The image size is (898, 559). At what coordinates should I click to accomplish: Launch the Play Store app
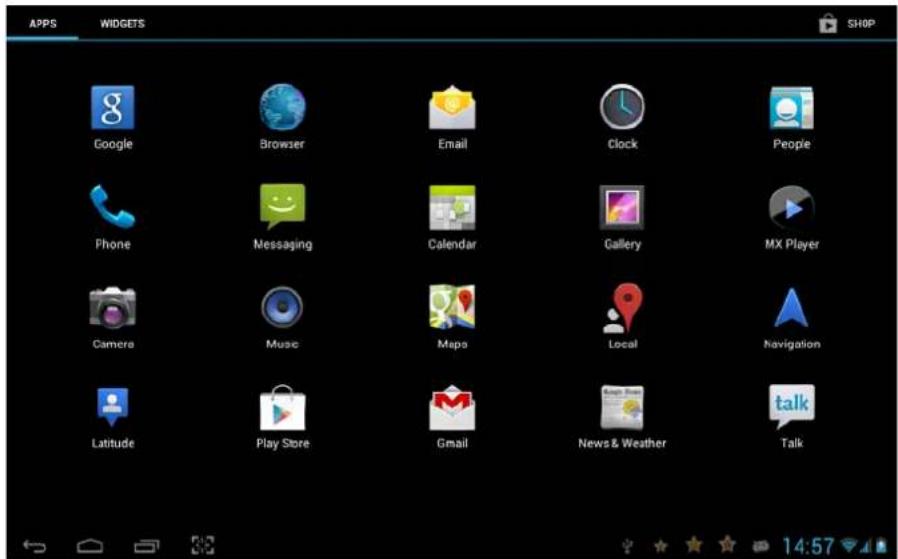pyautogui.click(x=282, y=408)
